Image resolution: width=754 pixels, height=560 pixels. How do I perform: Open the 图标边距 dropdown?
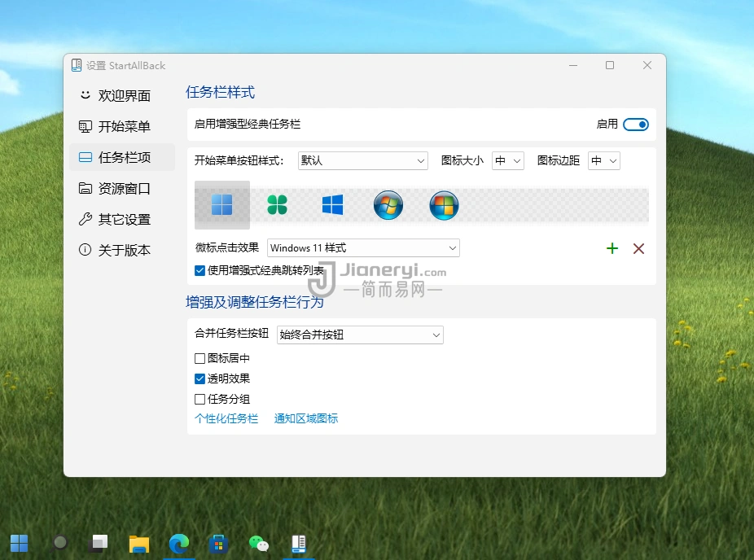coord(604,160)
